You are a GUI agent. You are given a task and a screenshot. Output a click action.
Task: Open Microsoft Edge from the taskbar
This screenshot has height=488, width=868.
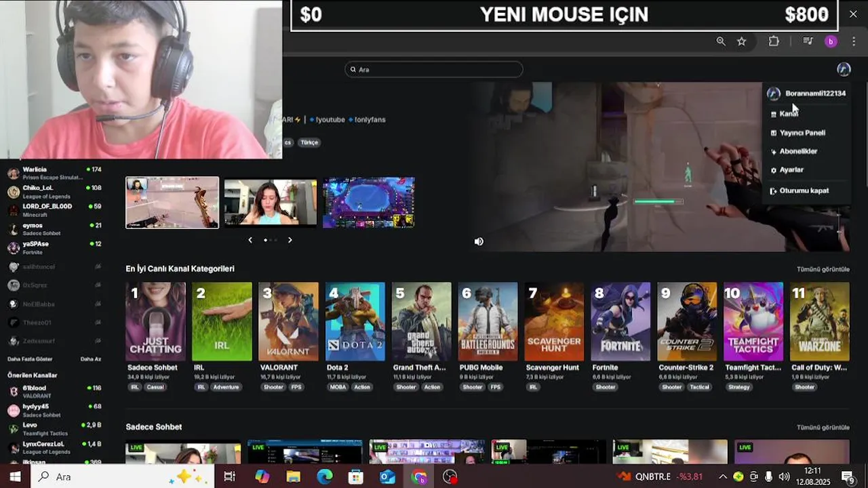pos(325,476)
